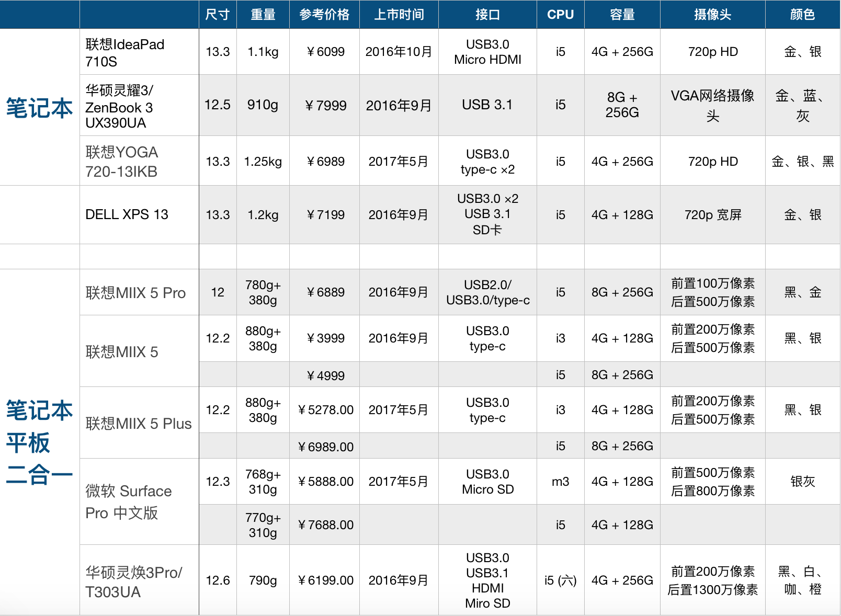The height and width of the screenshot is (616, 841).
Task: Select the 上市时间 column header
Action: coord(399,15)
